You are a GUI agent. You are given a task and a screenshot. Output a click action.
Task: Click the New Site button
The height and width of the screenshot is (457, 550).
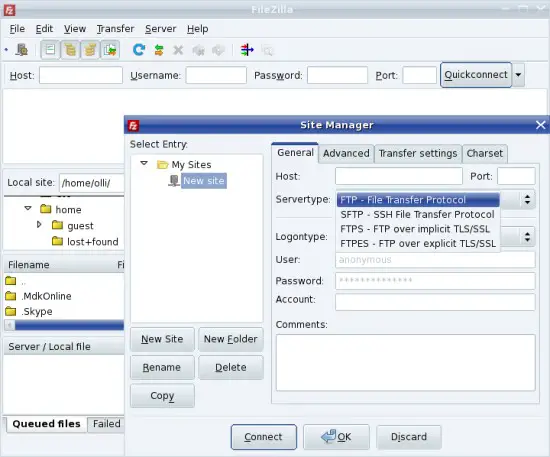click(x=162, y=339)
